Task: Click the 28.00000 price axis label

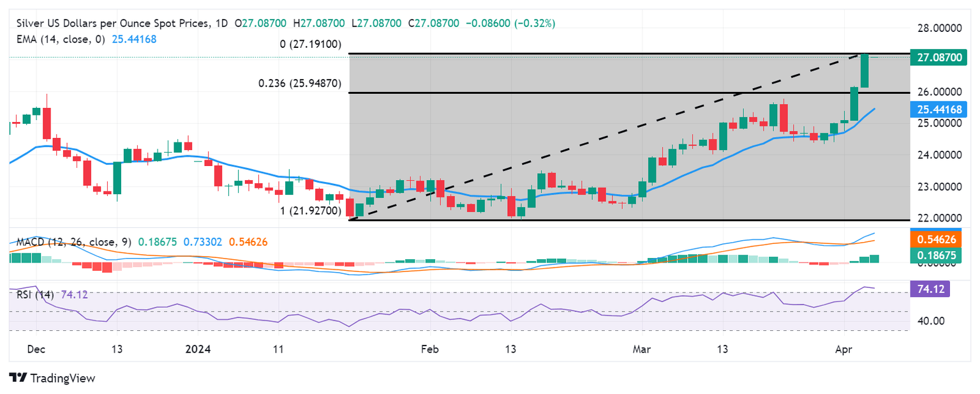Action: coord(942,29)
